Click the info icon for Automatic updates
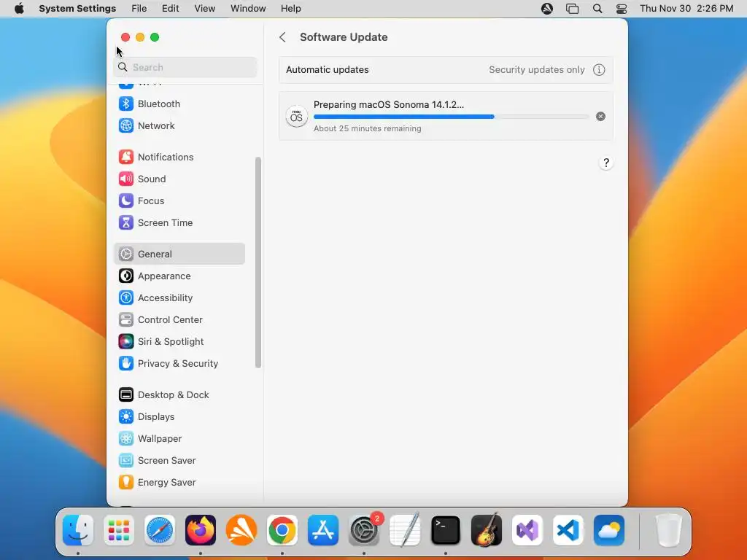 (x=599, y=69)
